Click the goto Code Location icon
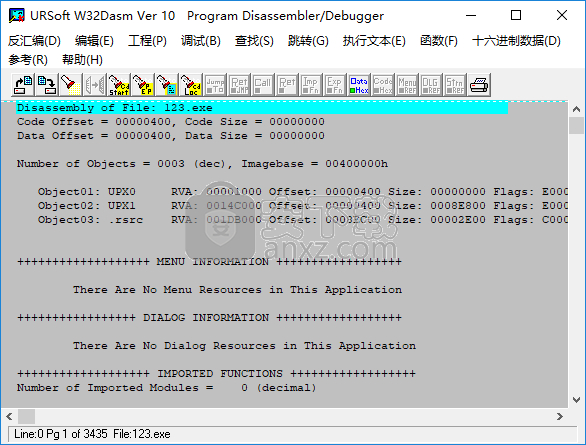 pyautogui.click(x=191, y=85)
